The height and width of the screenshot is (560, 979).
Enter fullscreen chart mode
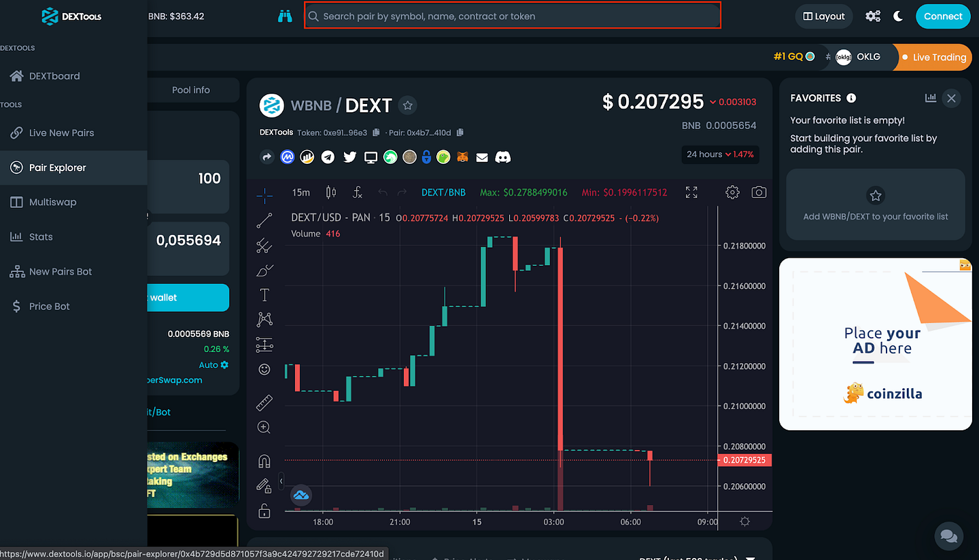(691, 192)
